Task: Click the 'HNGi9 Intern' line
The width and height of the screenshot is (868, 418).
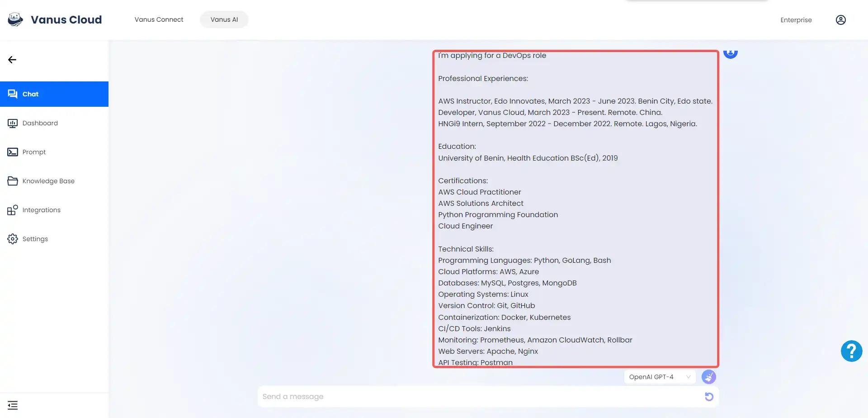Action: (567, 123)
